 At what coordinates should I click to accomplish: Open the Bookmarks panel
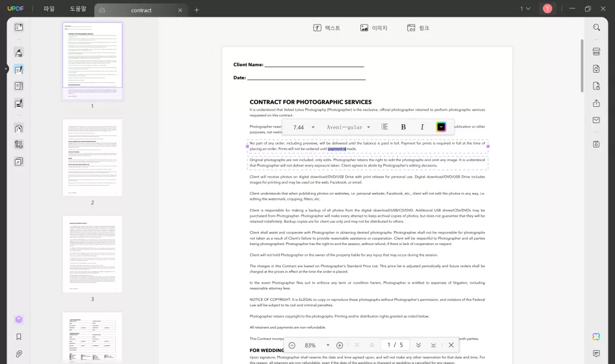[19, 336]
